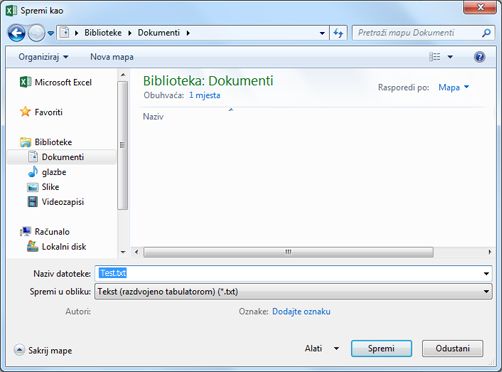Select Računalo in the navigation pane

[x=45, y=231]
